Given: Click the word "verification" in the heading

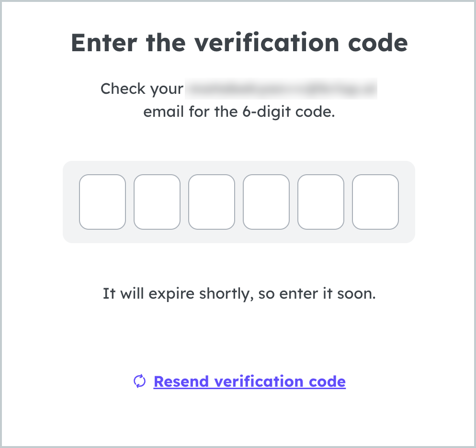Looking at the screenshot, I should click(267, 43).
